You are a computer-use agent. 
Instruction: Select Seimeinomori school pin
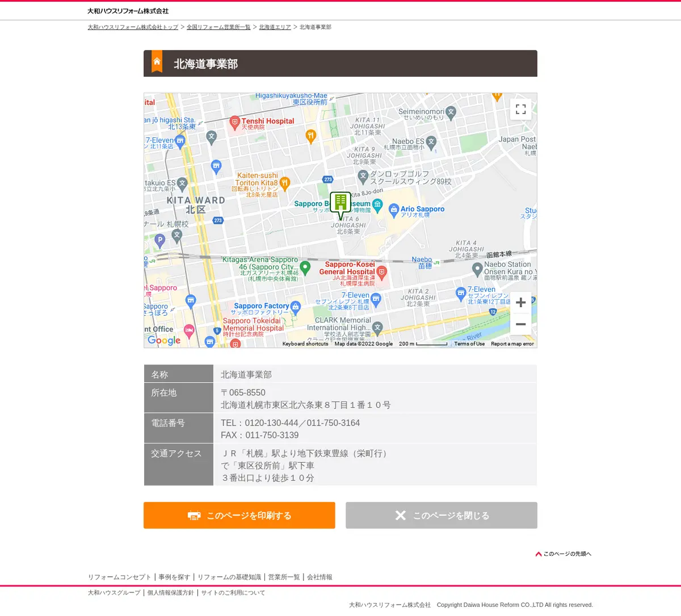(x=451, y=112)
